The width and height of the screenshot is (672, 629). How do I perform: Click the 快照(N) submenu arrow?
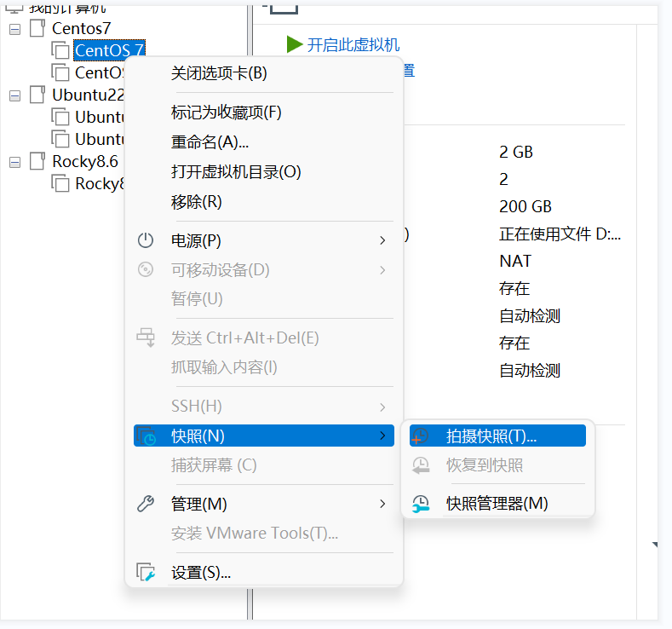click(382, 436)
